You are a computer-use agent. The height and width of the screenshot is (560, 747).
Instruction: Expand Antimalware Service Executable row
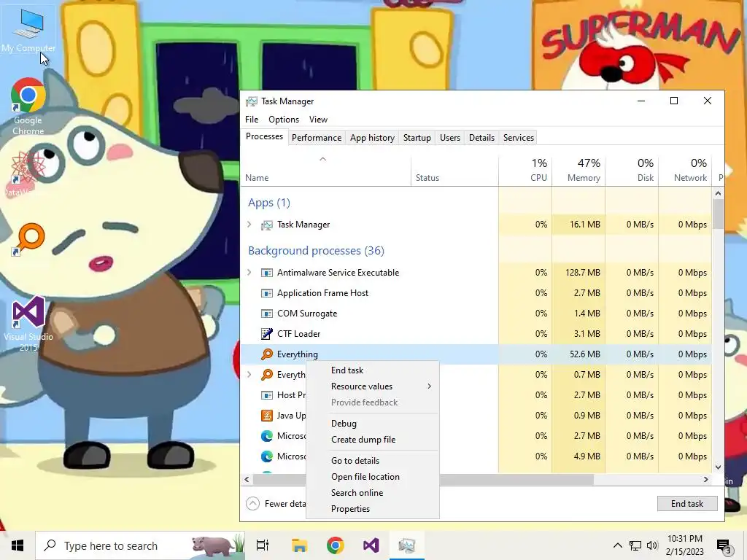[x=249, y=273]
